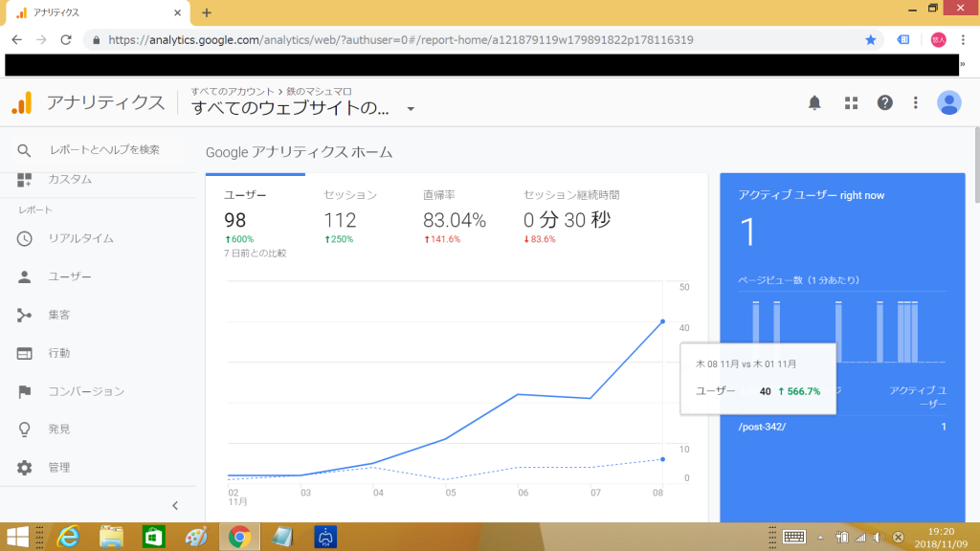The image size is (980, 551).
Task: Click the 08 data point on the solid line
Action: (662, 321)
